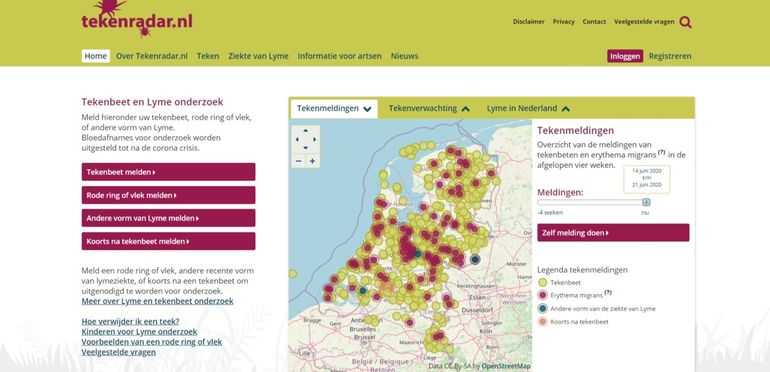770x372 pixels.
Task: Click Tekenbeet melden button
Action: point(168,172)
